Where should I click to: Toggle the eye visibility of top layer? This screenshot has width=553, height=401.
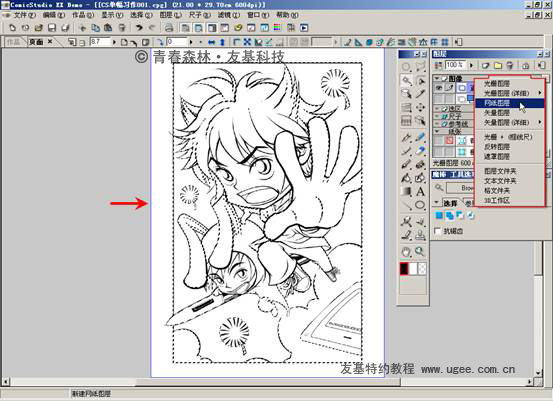(439, 88)
